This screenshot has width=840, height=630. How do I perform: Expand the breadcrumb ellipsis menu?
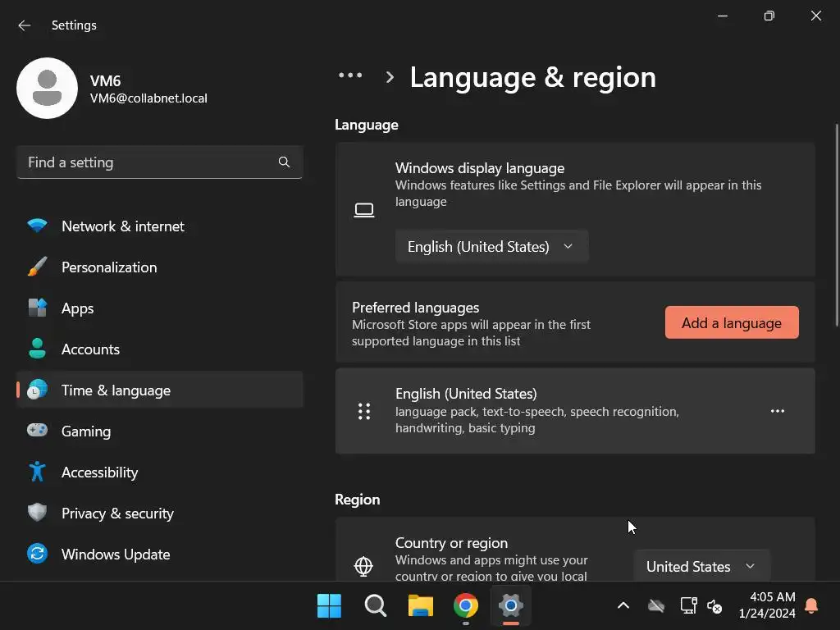point(349,75)
